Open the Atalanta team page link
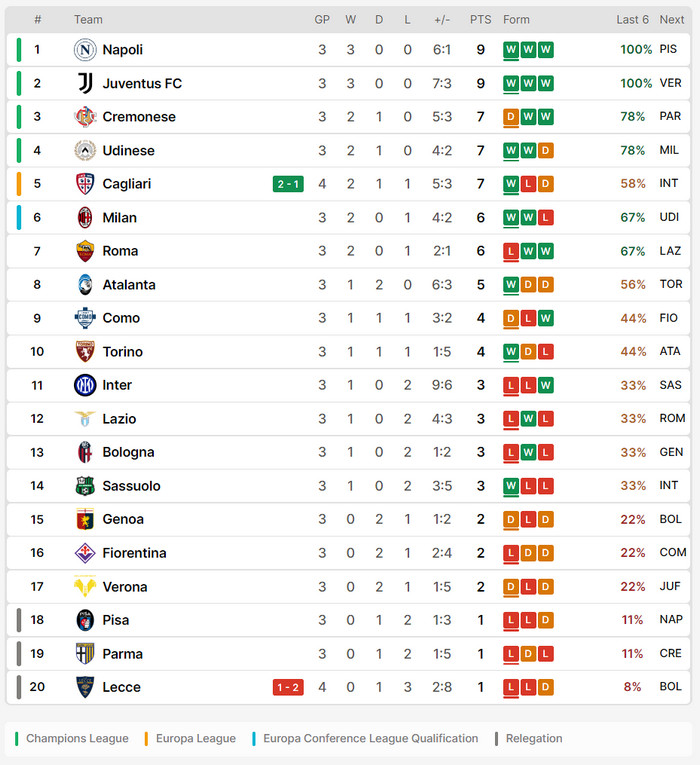Image resolution: width=700 pixels, height=765 pixels. (x=129, y=285)
